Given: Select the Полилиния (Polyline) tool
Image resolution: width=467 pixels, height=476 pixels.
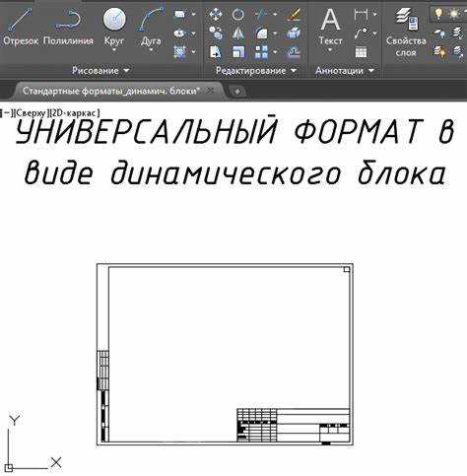Looking at the screenshot, I should pos(68,27).
